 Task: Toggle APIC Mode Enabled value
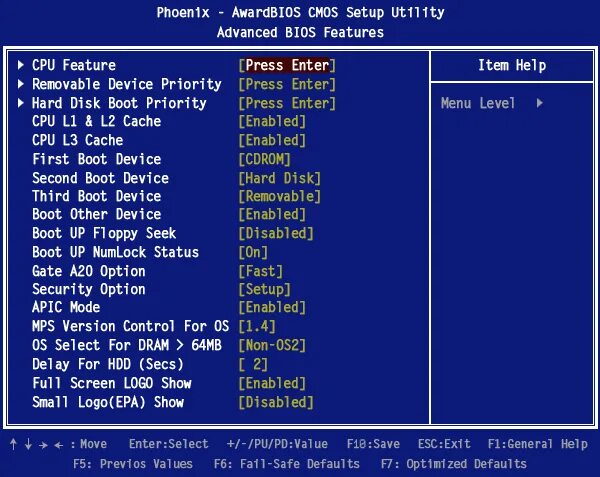click(272, 307)
